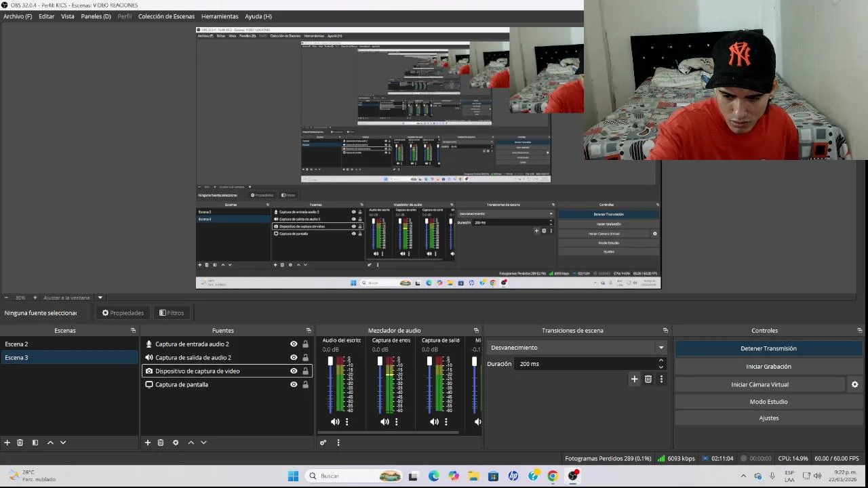
Task: Move source up using Fuentes up arrow
Action: coord(191,443)
